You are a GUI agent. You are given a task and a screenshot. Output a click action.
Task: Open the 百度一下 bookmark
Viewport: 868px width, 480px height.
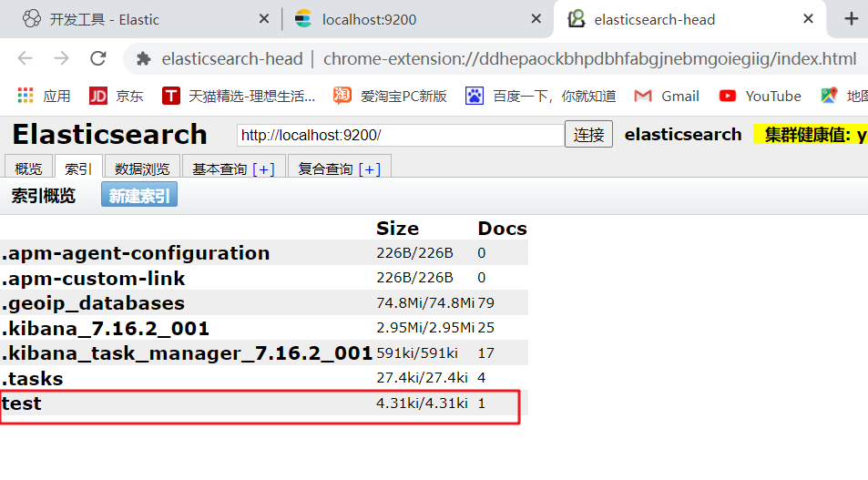tap(540, 96)
